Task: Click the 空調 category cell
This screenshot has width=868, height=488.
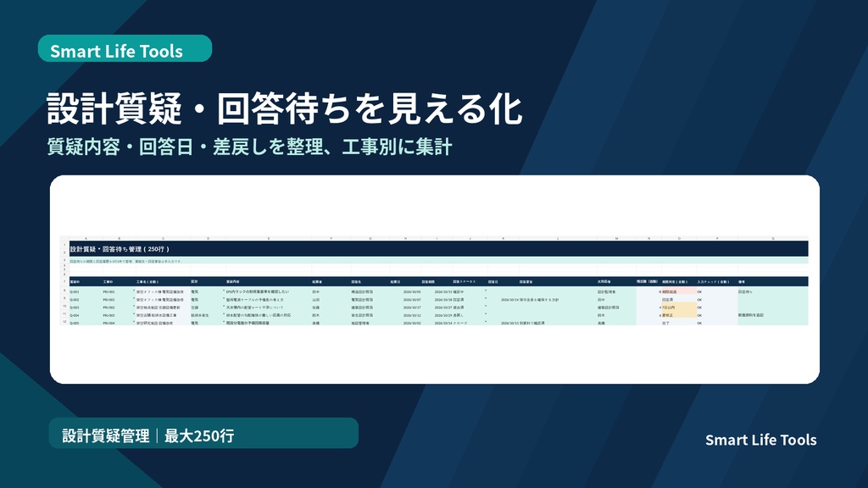Action: [208, 307]
